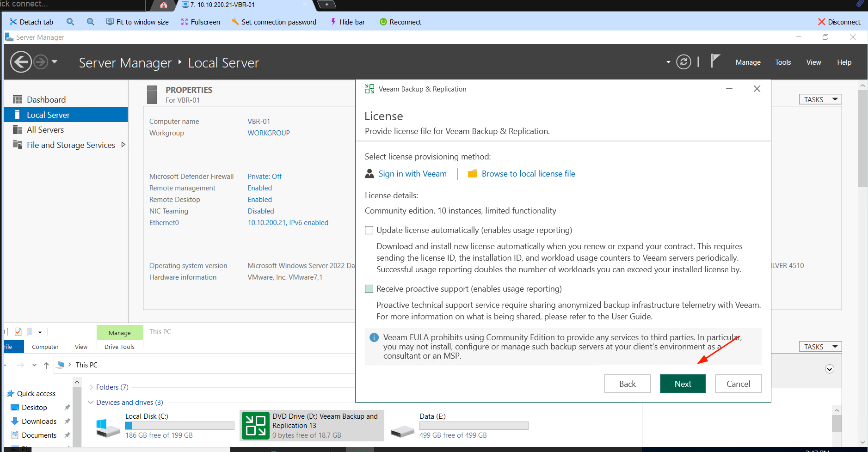Collapse the Devices and drives group
The image size is (868, 452).
tap(91, 403)
